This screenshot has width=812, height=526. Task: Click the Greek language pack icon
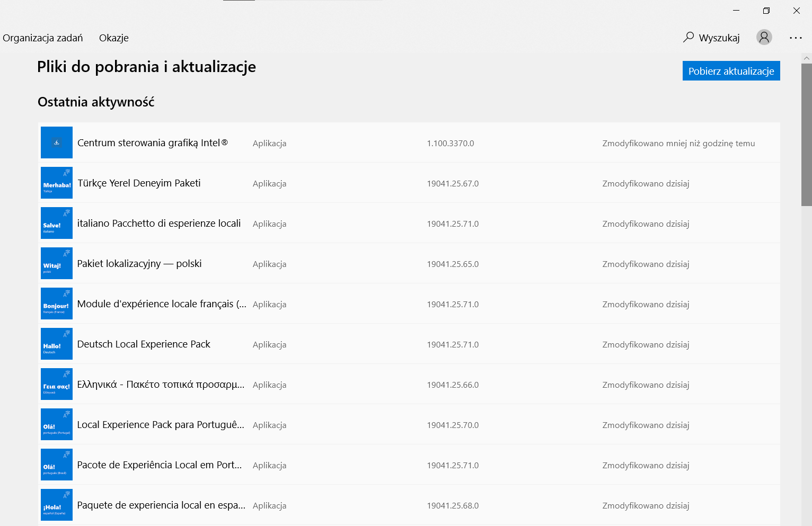click(57, 384)
